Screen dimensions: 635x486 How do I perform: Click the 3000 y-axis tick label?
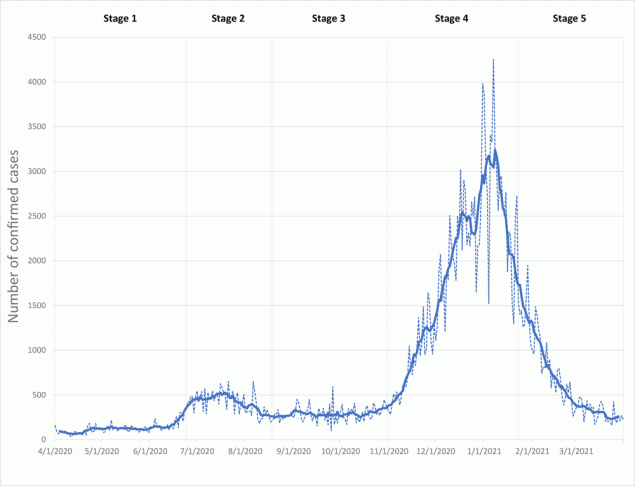pyautogui.click(x=38, y=172)
